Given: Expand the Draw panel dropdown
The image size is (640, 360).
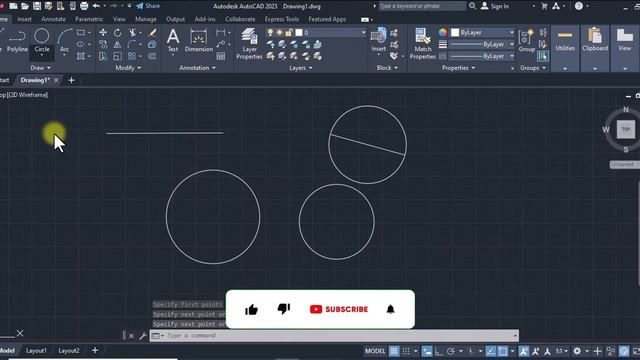Looking at the screenshot, I should point(40,68).
